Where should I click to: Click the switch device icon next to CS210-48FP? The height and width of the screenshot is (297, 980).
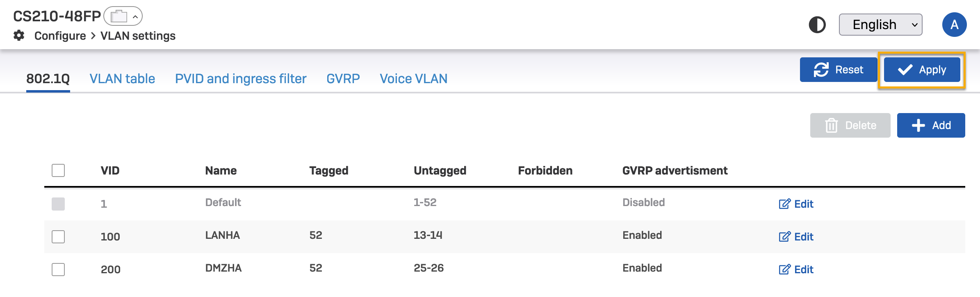point(119,16)
